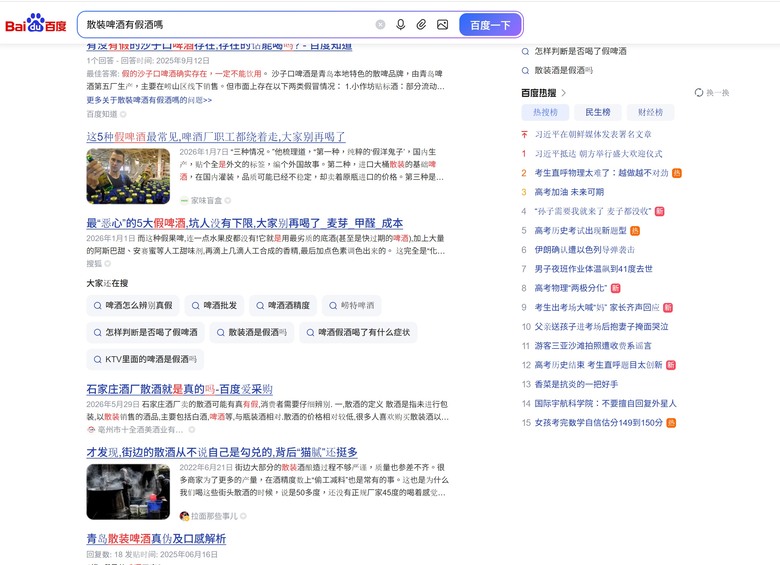Select suggestion chip 啤酒批发
The image size is (780, 565).
(x=214, y=305)
